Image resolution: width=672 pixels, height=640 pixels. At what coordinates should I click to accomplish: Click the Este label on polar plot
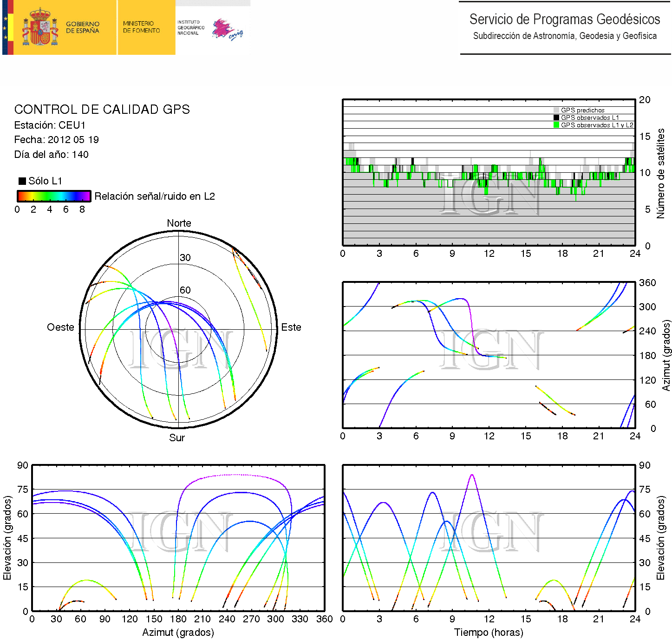291,327
